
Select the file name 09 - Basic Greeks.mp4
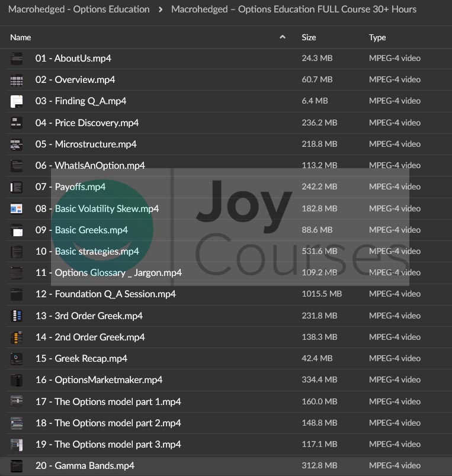tap(82, 230)
